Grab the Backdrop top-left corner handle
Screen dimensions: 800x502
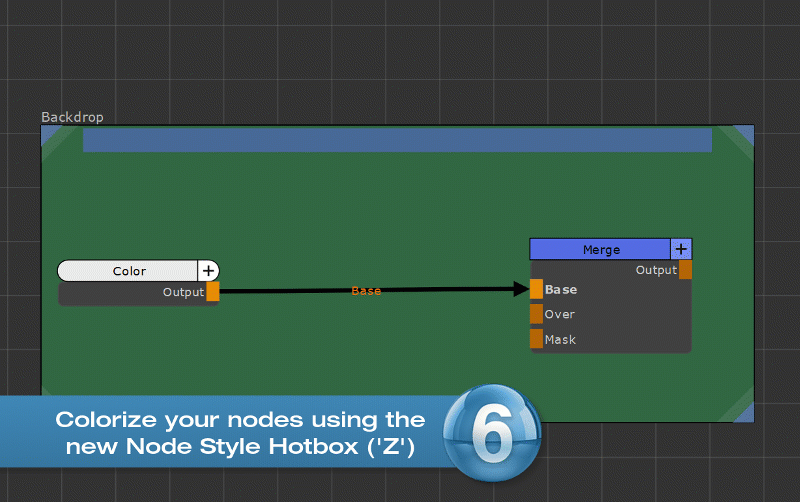49,133
